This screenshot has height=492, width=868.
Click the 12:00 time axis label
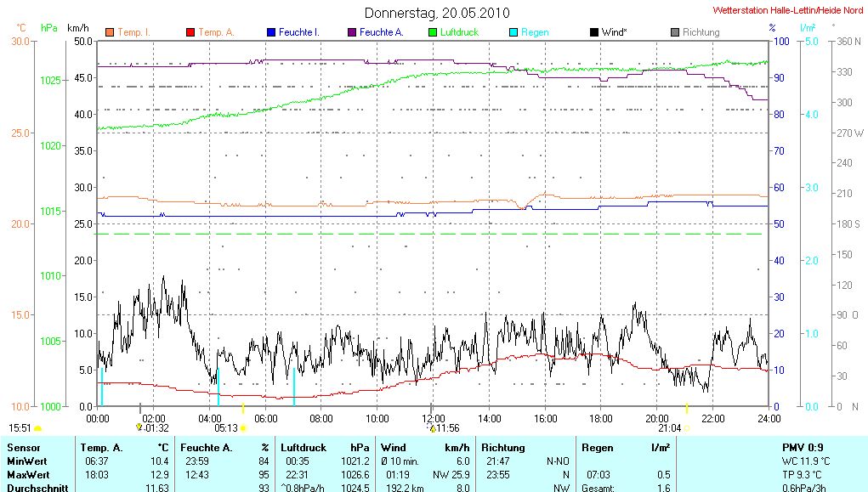tap(433, 418)
